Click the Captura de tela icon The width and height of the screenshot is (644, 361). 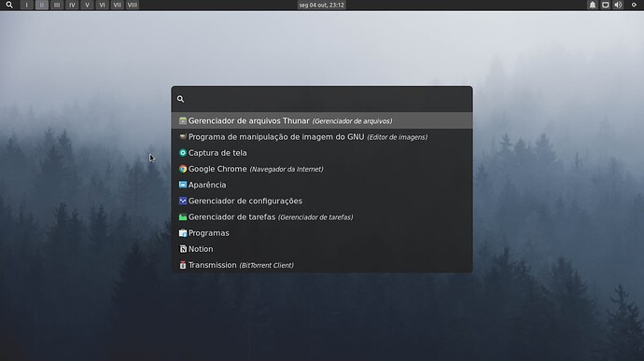tap(183, 153)
